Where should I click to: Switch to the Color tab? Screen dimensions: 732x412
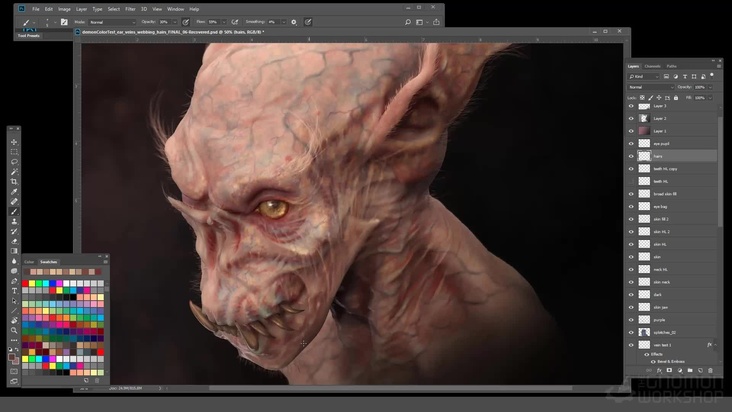pyautogui.click(x=29, y=262)
